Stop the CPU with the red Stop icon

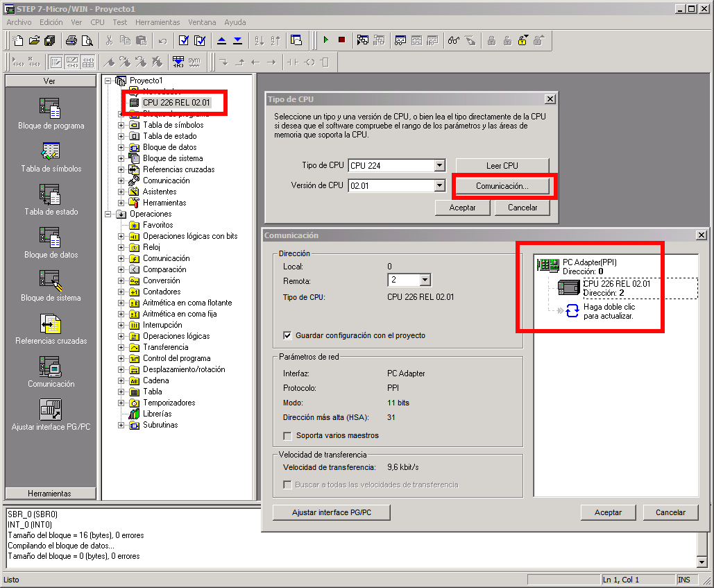tap(341, 40)
